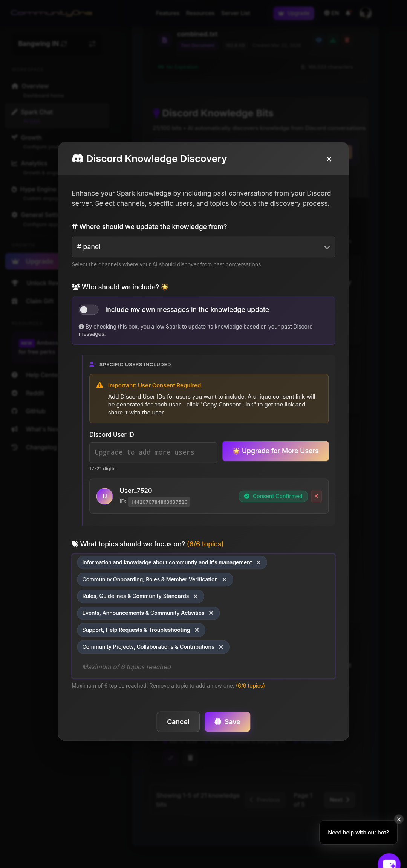Select the Analytics icon in the sidebar

[14, 164]
